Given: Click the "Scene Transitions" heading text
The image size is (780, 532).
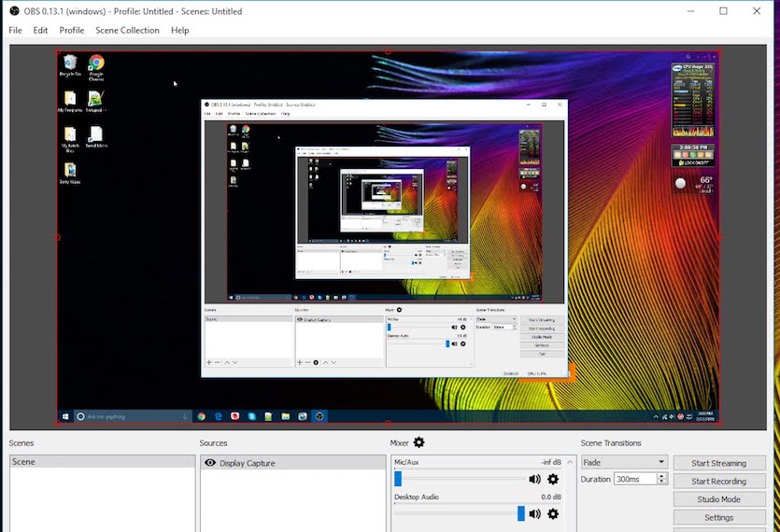Looking at the screenshot, I should [x=611, y=443].
